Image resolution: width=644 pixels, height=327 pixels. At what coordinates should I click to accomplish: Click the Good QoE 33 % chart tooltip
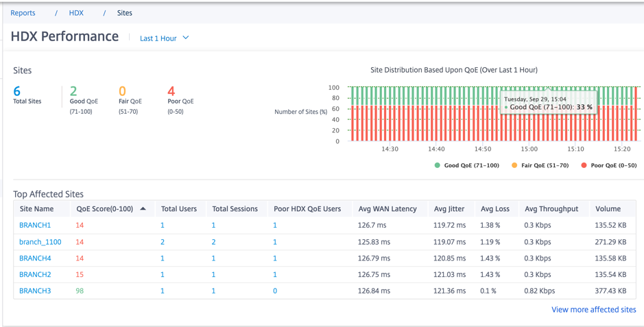[x=548, y=103]
